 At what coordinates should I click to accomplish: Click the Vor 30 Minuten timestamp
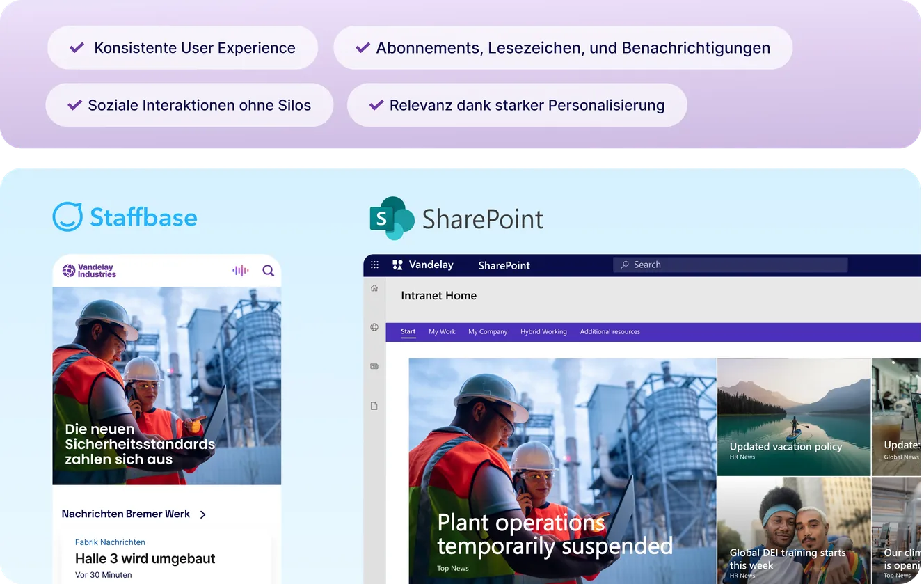coord(103,575)
